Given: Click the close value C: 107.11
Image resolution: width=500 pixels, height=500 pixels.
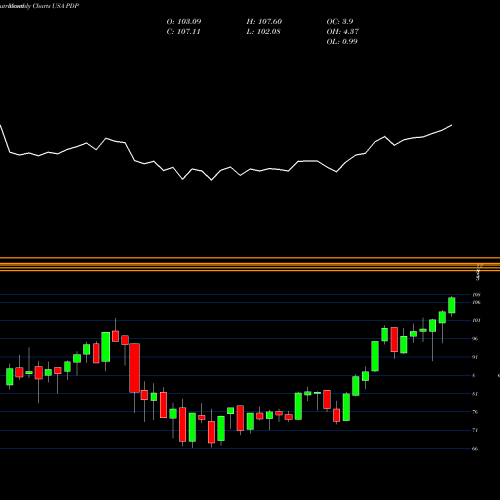Looking at the screenshot, I should 183,32.
